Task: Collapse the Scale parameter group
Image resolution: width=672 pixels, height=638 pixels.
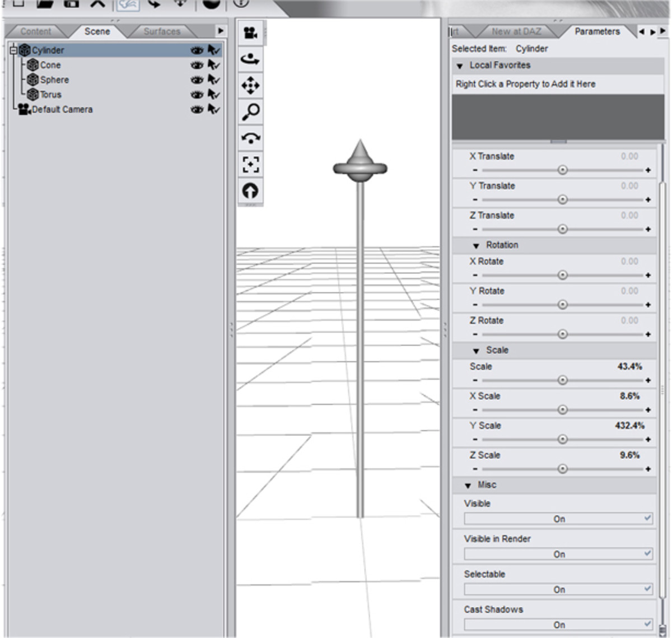Action: coord(475,350)
